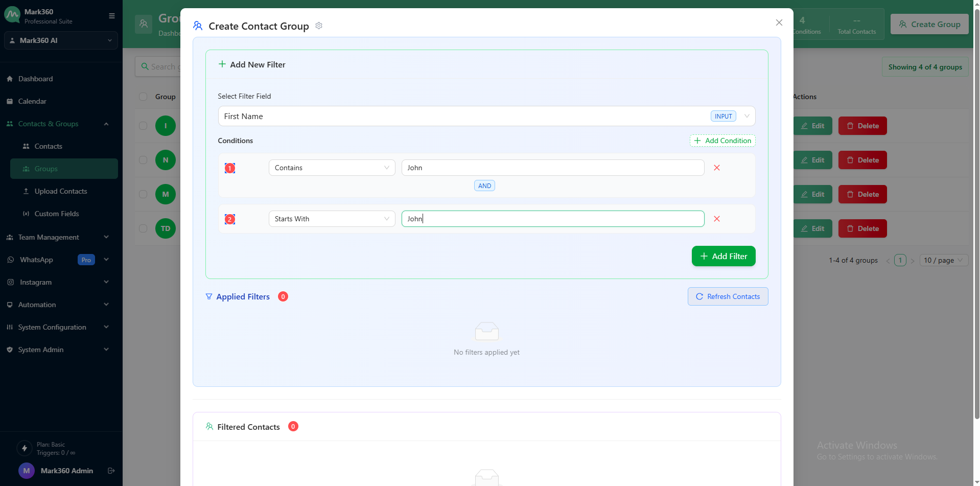The width and height of the screenshot is (980, 486).
Task: Click the green Add Filter button
Action: point(723,256)
